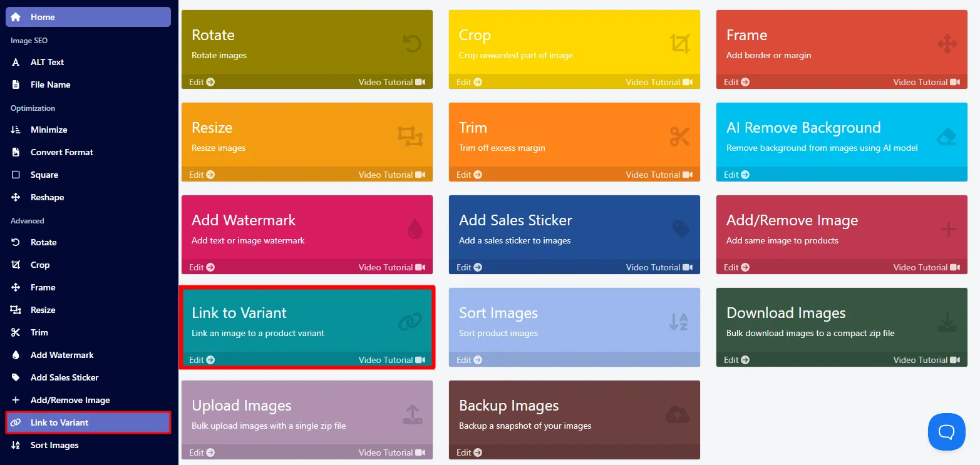This screenshot has width=980, height=465.
Task: Select ALT Text in the sidebar
Action: [88, 62]
